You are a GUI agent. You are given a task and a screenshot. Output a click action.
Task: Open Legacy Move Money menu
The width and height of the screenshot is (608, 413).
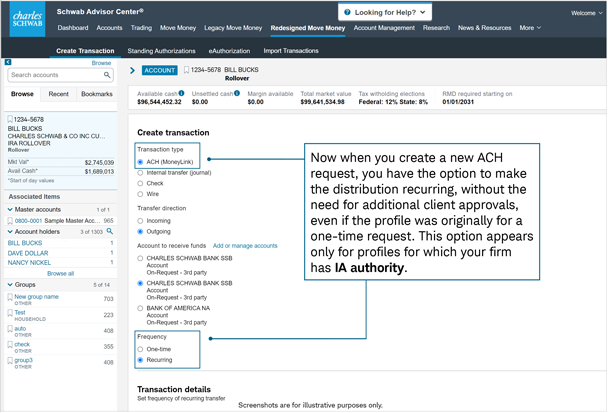tap(233, 28)
